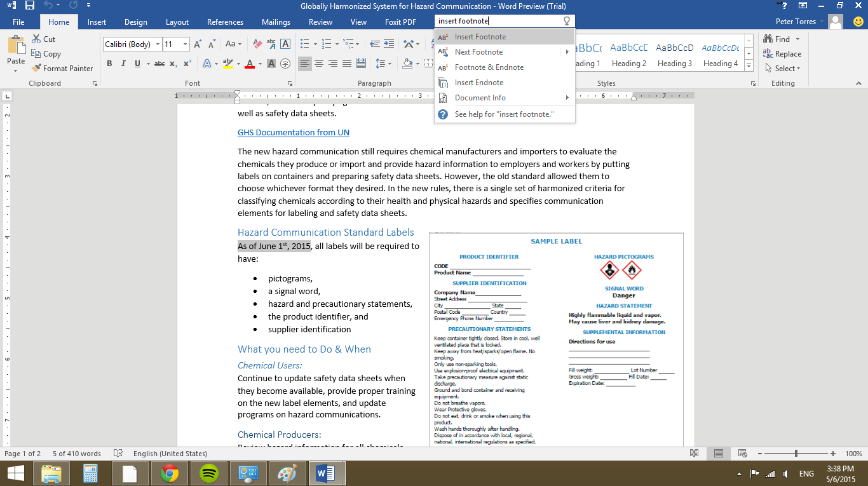Click the Replace button
Screen dimensions: 868x486
[x=783, y=54]
